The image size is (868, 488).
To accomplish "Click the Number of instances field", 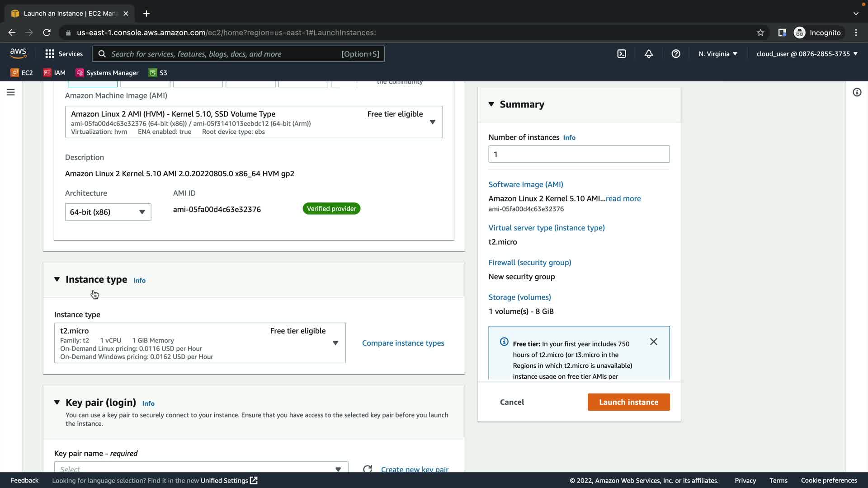I will 579,154.
